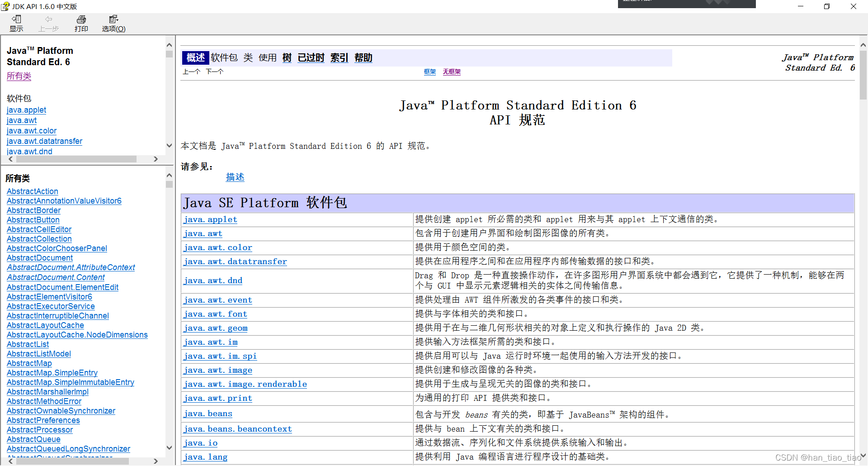
Task: Open java.awt.datatransfer in the packages table
Action: (x=235, y=262)
